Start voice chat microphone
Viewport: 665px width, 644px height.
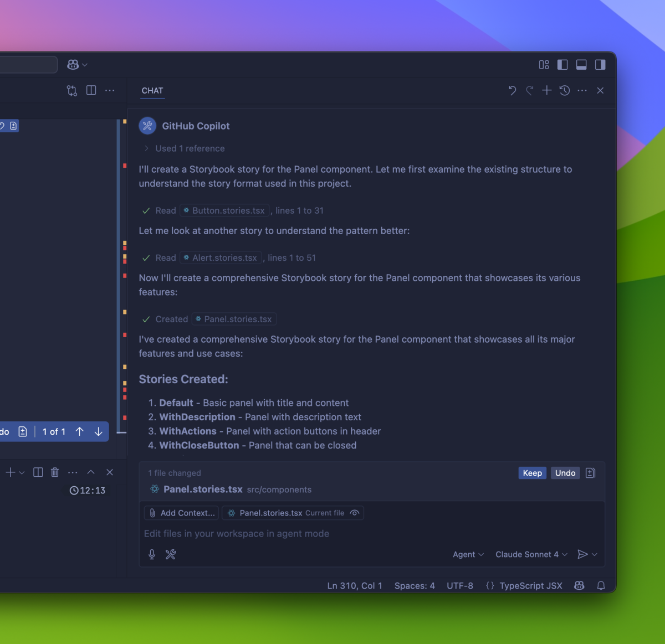152,554
